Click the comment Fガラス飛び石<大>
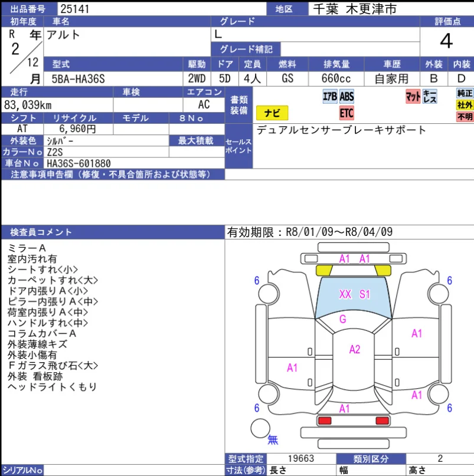474x476 pixels. pyautogui.click(x=53, y=365)
